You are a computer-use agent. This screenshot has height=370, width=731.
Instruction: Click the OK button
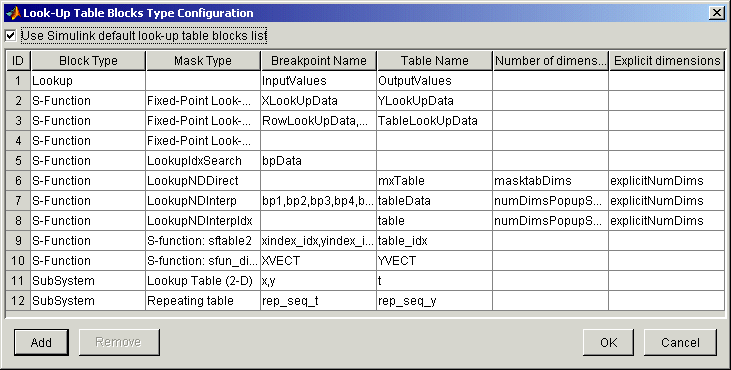click(x=608, y=342)
